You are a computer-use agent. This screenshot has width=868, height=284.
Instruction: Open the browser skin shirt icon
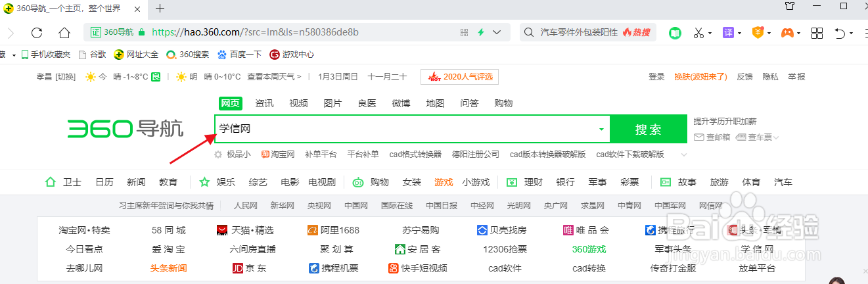(x=790, y=6)
